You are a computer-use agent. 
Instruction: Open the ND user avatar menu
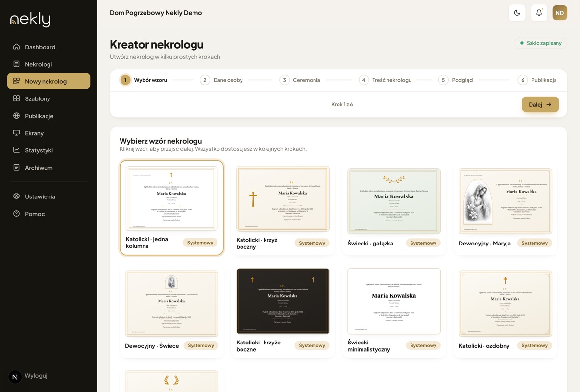click(559, 13)
